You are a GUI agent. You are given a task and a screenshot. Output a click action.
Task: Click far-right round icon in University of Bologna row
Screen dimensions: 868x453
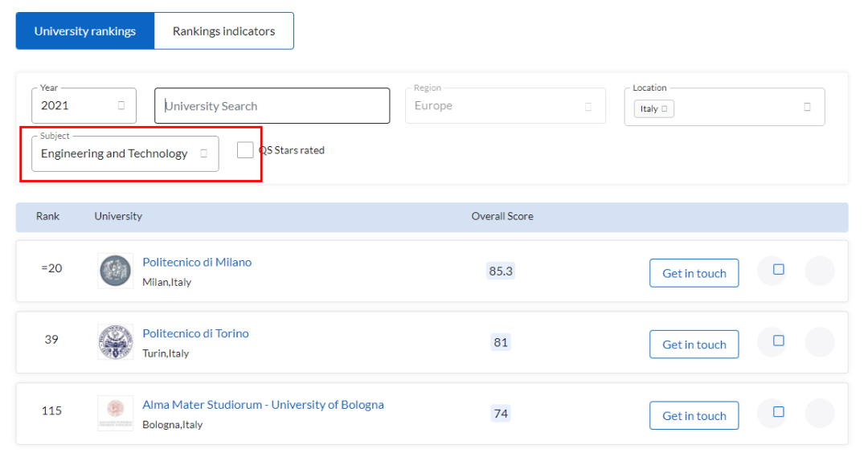819,413
